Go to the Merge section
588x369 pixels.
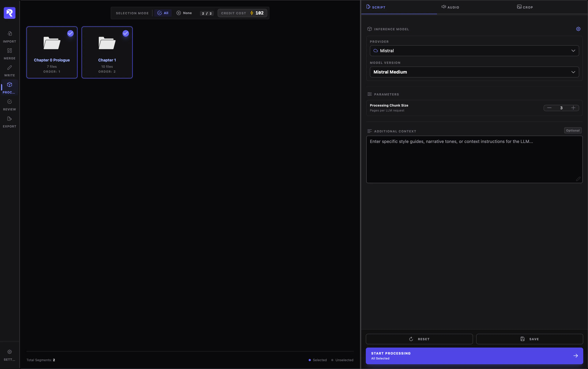click(x=10, y=54)
